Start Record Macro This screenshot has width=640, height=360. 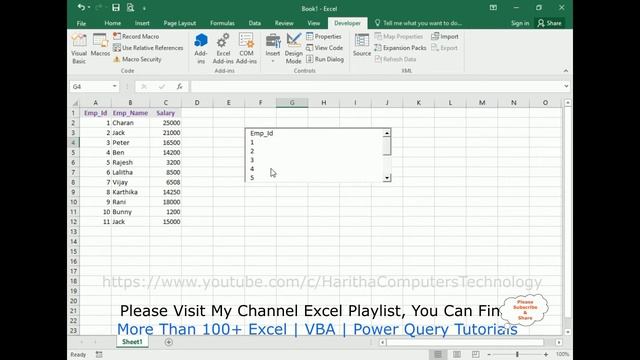click(x=136, y=36)
